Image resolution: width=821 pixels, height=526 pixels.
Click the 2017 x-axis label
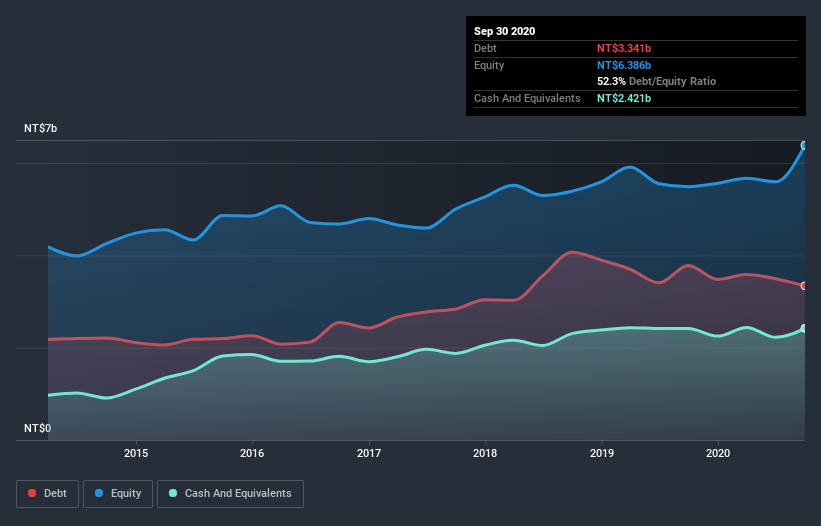coord(369,453)
